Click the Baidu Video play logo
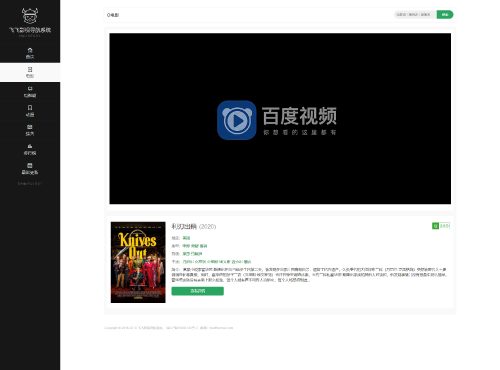Image resolution: width=500 pixels, height=370 pixels. [x=237, y=120]
